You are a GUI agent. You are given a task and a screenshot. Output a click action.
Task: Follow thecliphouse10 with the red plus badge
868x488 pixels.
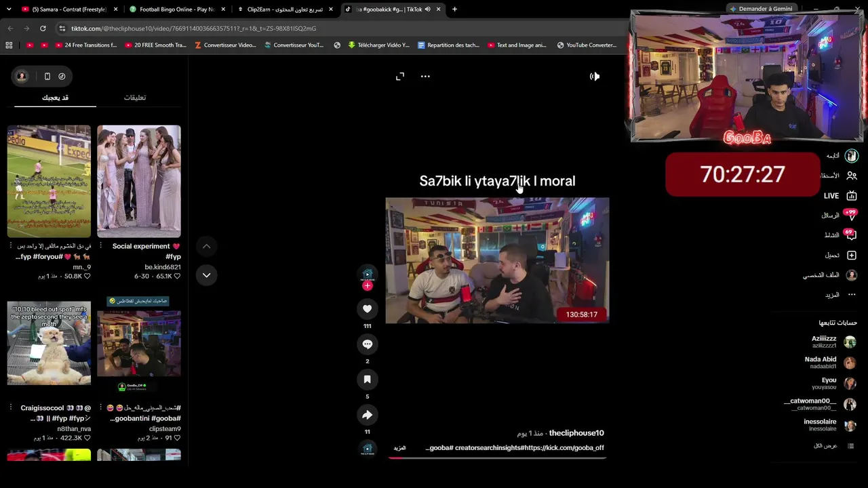click(x=367, y=286)
